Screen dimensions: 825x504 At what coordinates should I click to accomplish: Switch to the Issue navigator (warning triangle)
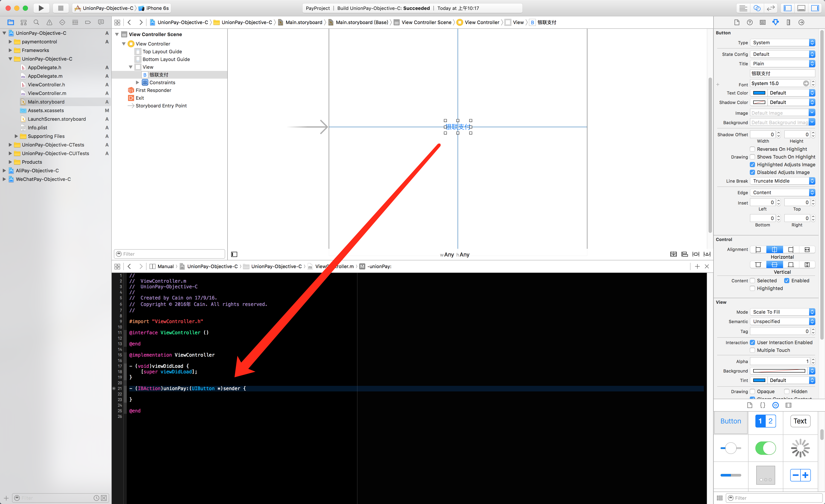coord(49,22)
